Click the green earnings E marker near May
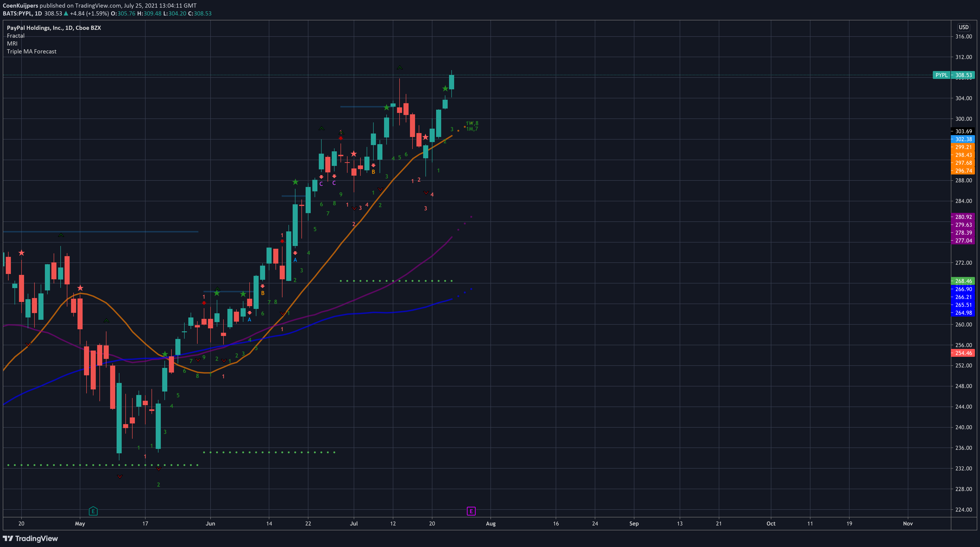The height and width of the screenshot is (547, 980). pos(93,511)
